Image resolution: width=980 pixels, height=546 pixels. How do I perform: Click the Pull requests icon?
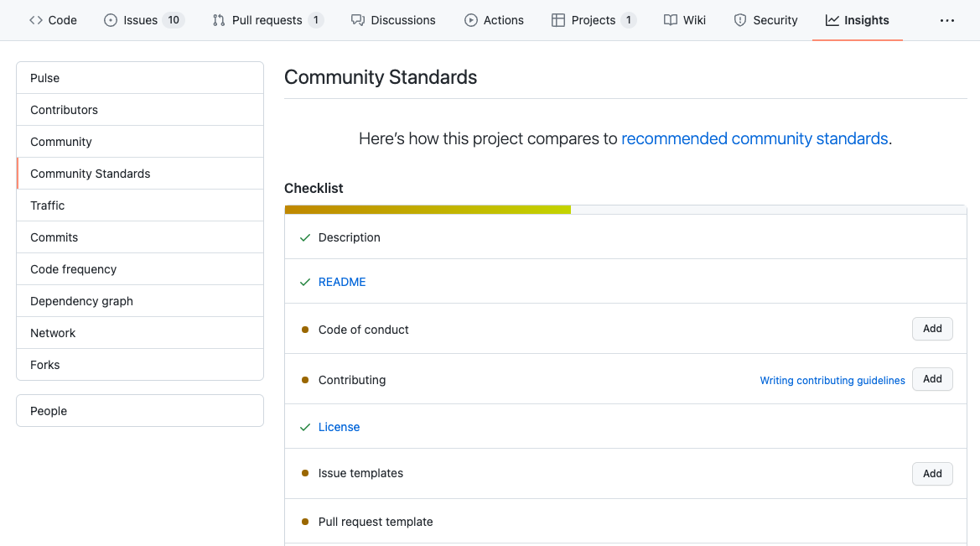point(219,20)
